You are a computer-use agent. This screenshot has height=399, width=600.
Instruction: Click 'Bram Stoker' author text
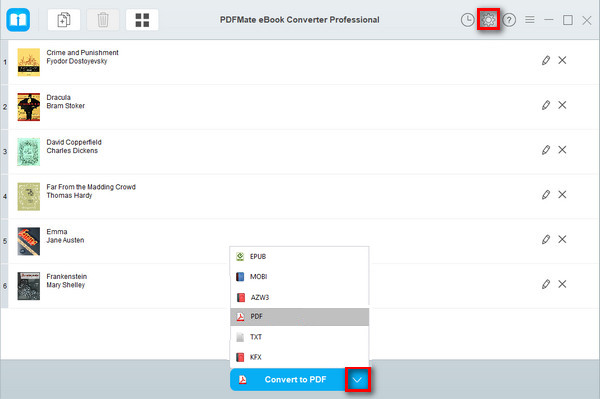point(65,106)
